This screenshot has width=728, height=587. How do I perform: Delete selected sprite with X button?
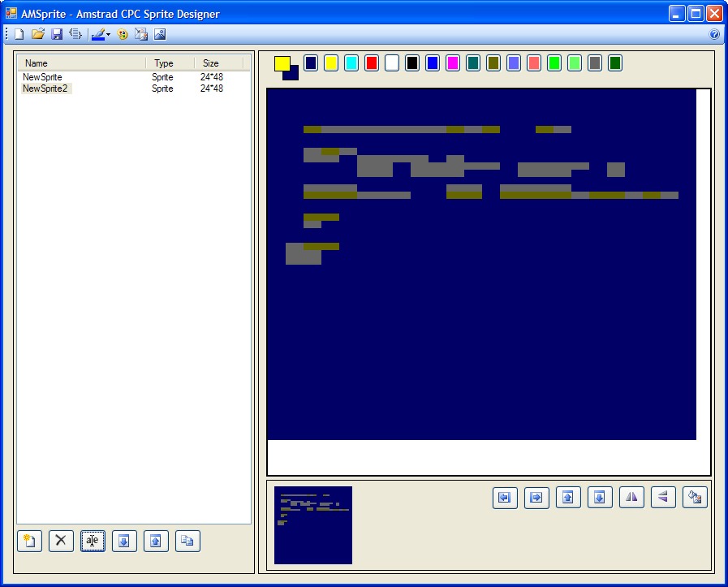[x=62, y=541]
